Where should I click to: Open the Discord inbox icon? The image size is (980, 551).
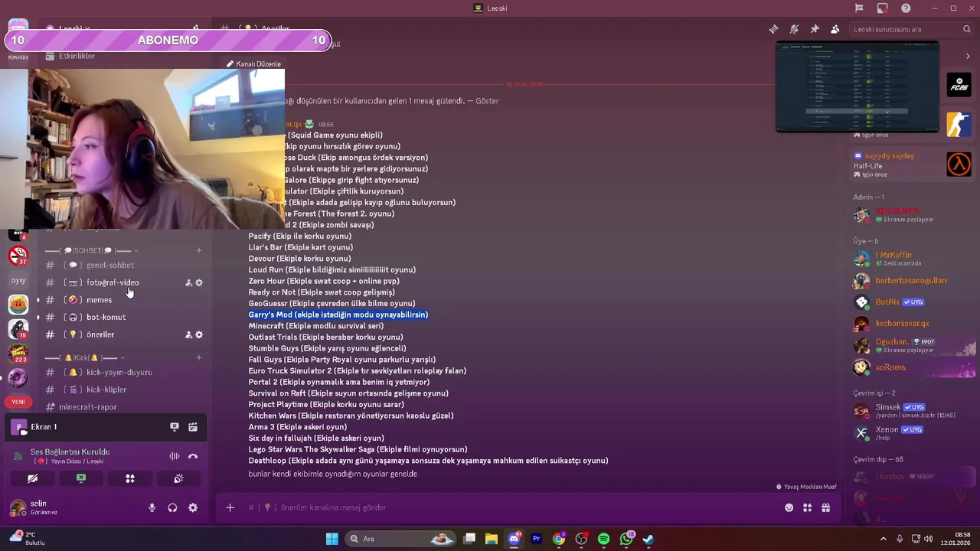coord(883,8)
